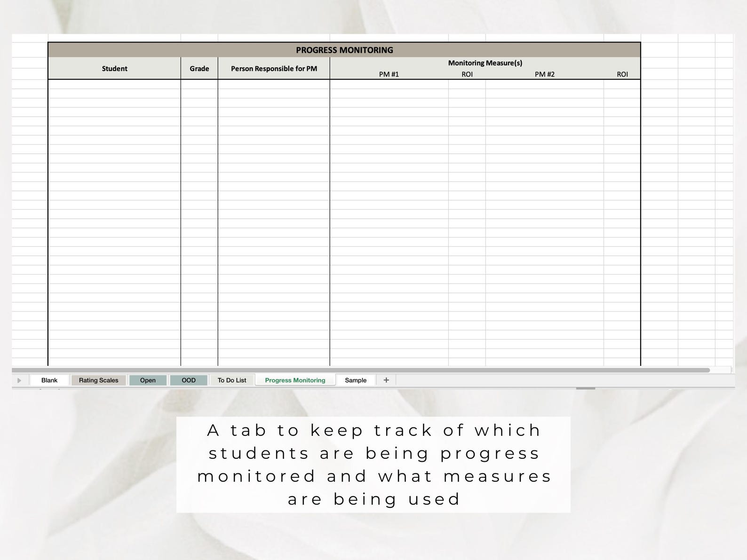Click the first empty Student cell
747x560 pixels.
tap(114, 84)
